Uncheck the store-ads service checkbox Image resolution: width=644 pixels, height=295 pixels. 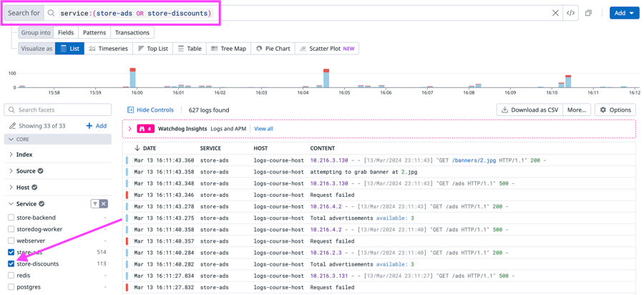click(x=11, y=252)
